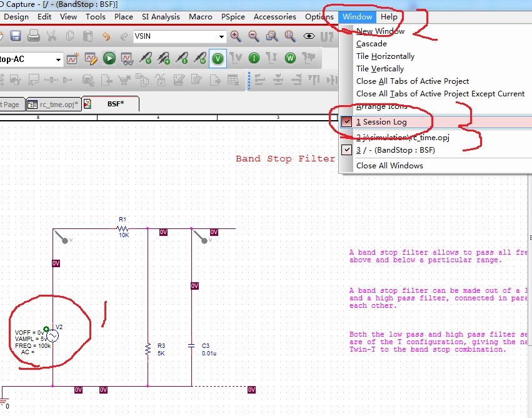Viewport: 532px width, 418px height.
Task: Select Close All Windows entry
Action: point(389,166)
